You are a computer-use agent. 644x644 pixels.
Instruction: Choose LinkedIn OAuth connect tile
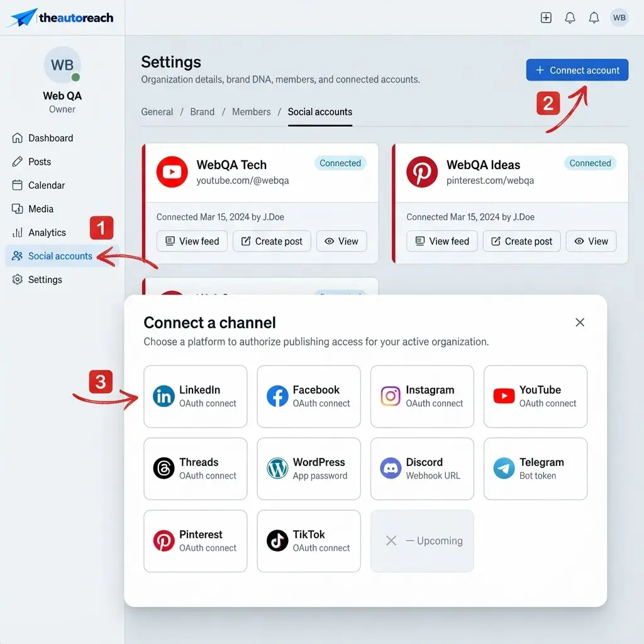(x=196, y=396)
